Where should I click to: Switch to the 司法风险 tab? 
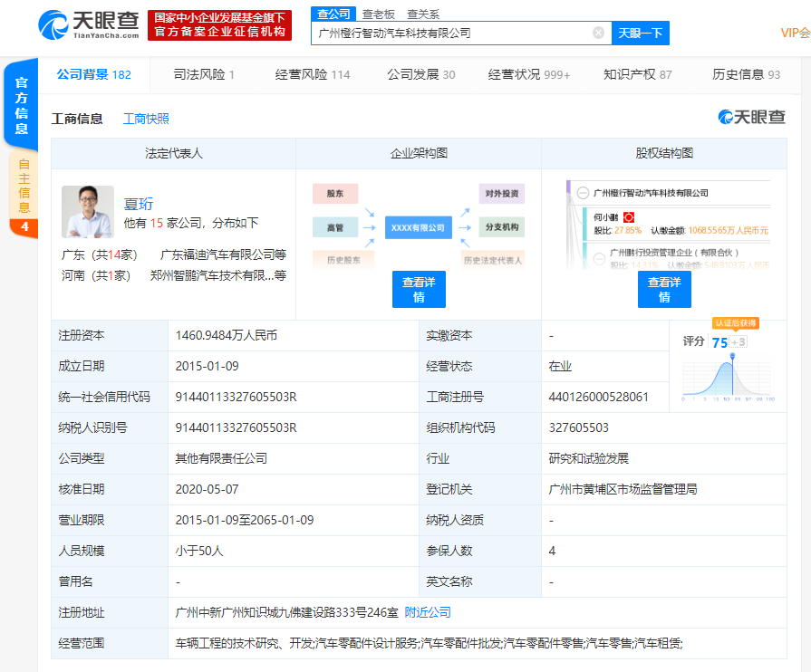[x=204, y=74]
